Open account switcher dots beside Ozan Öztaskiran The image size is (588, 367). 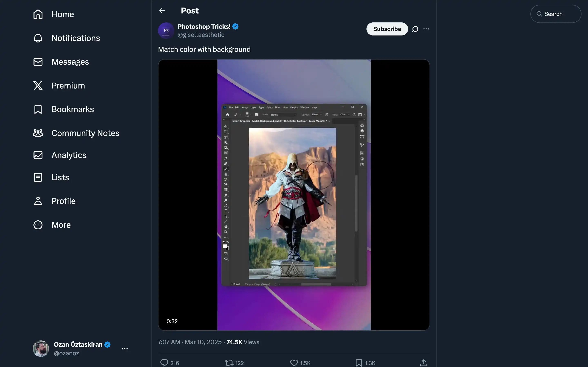125,349
